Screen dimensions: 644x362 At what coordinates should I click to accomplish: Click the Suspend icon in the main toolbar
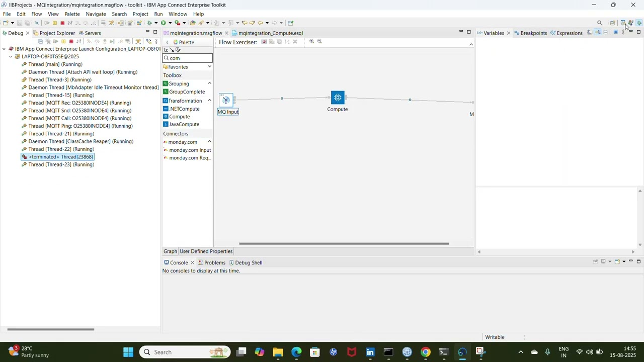click(x=55, y=23)
